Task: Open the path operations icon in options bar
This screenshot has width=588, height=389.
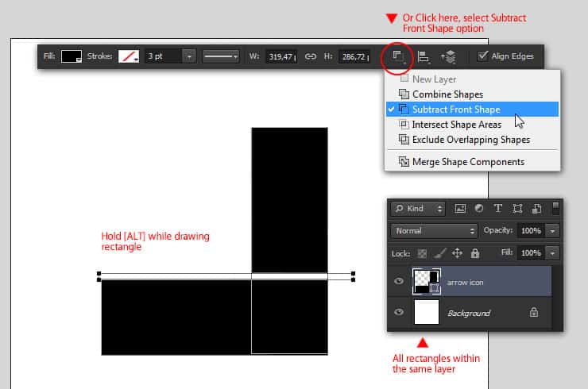Action: [x=398, y=56]
